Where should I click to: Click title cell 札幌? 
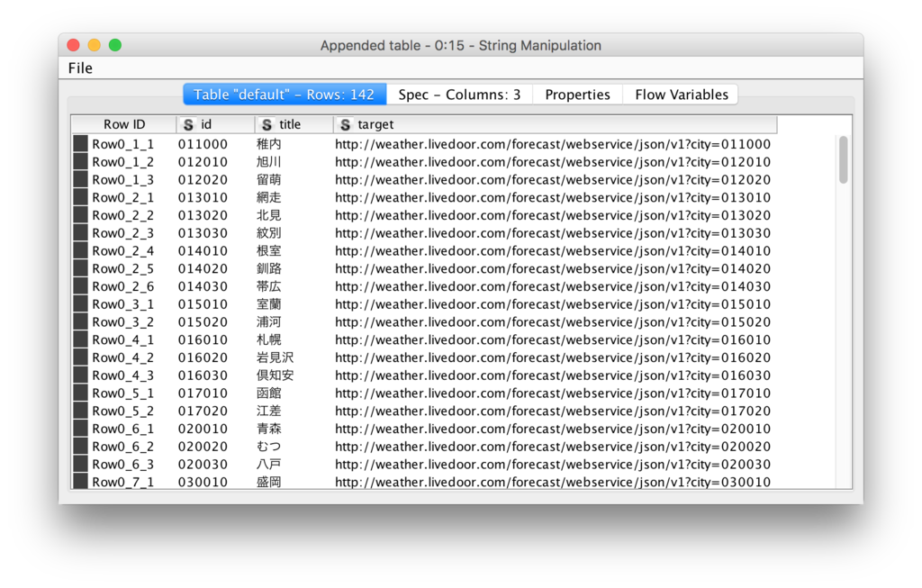268,339
